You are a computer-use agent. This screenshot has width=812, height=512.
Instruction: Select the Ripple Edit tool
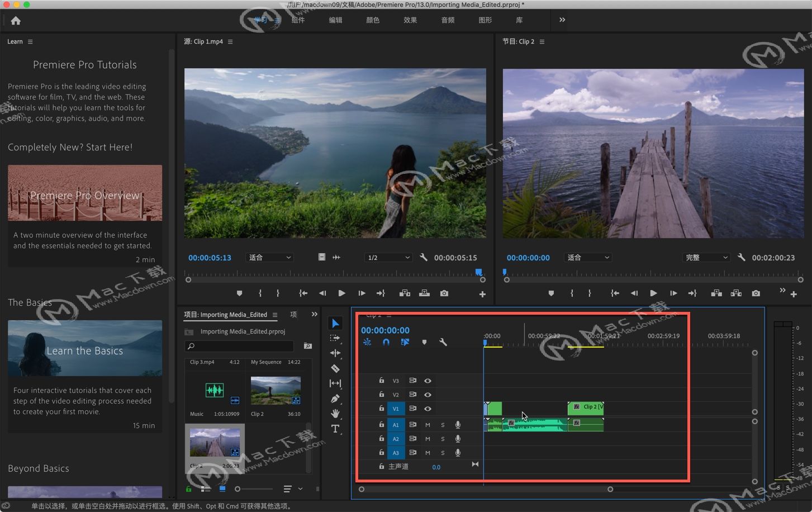[335, 353]
